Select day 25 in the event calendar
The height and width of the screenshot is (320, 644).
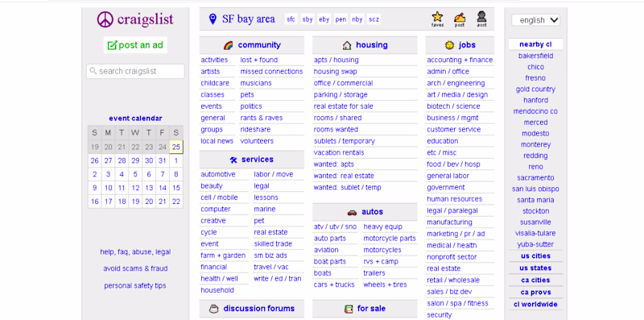(x=176, y=147)
